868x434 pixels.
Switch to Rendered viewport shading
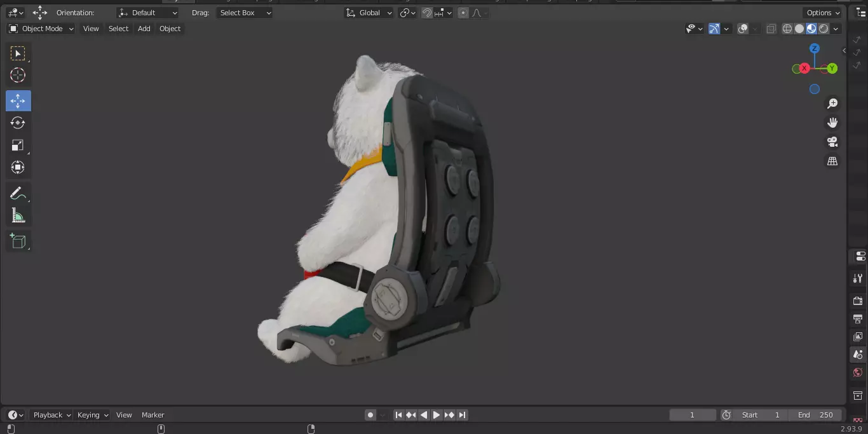tap(824, 29)
